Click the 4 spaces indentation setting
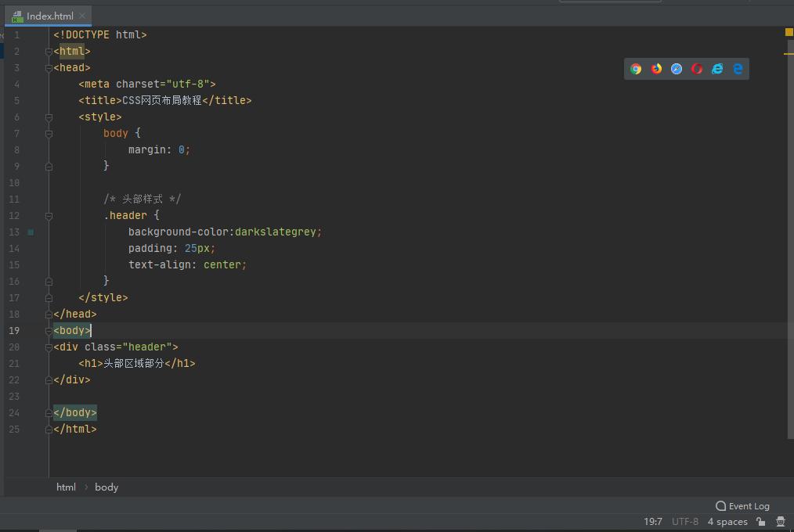The width and height of the screenshot is (794, 532). click(727, 521)
